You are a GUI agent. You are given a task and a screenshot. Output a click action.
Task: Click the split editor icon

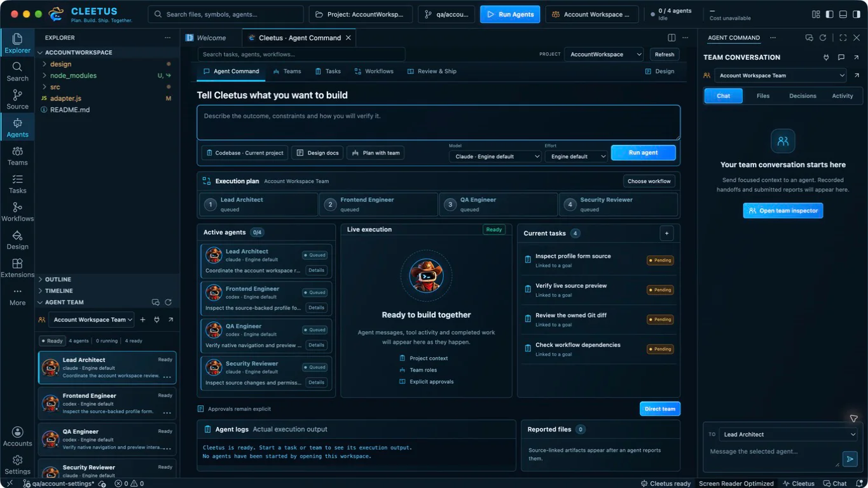point(672,37)
